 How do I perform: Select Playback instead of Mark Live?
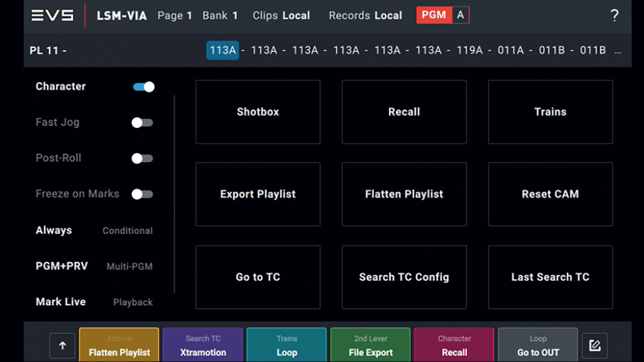click(x=133, y=302)
